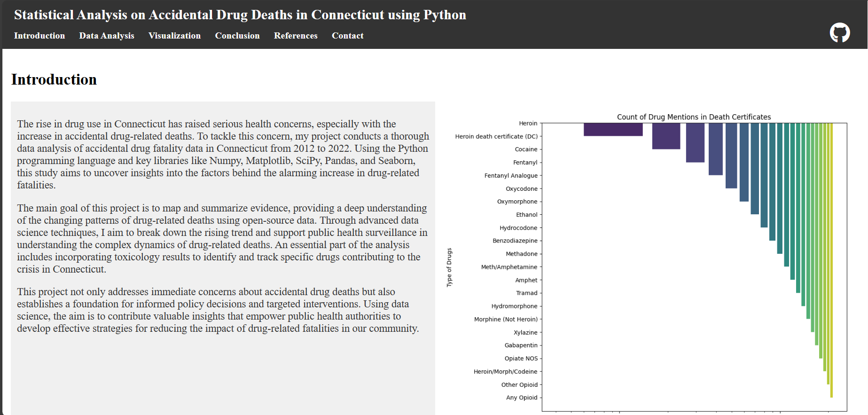Image resolution: width=868 pixels, height=415 pixels.
Task: Open the Data Analysis section
Action: 107,36
